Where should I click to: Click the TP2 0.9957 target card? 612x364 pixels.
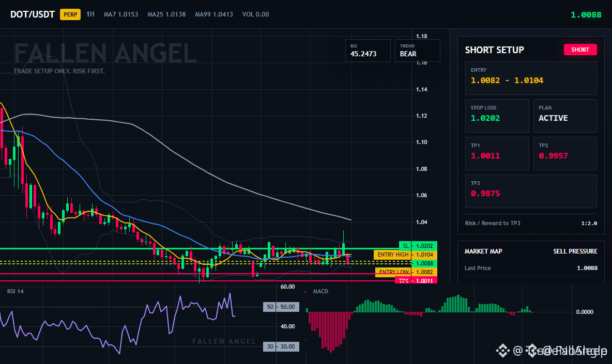(565, 153)
